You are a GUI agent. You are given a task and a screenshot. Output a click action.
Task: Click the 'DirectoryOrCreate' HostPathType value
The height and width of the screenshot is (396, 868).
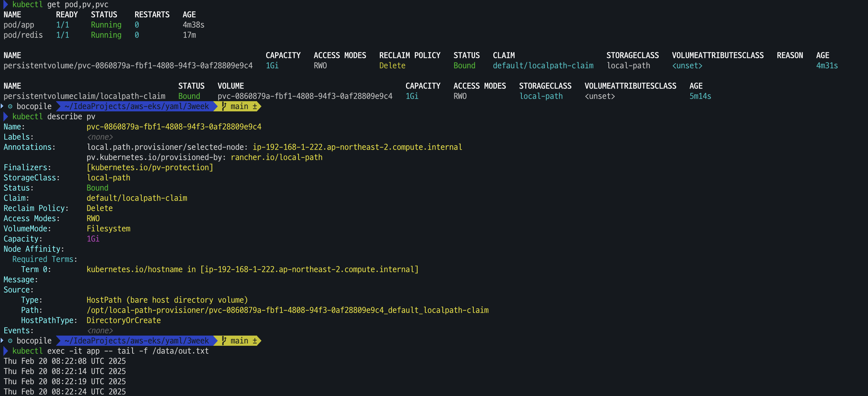(x=123, y=321)
